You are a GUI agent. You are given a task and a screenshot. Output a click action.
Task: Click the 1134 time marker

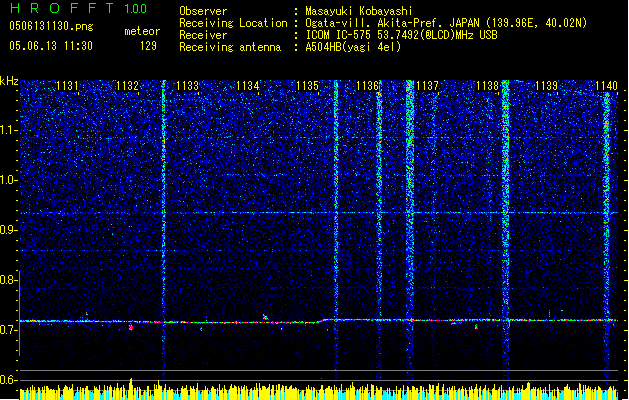tap(248, 86)
